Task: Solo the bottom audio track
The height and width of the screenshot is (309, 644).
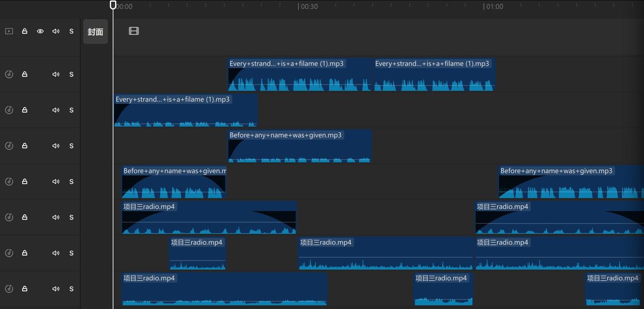Action: coord(71,288)
